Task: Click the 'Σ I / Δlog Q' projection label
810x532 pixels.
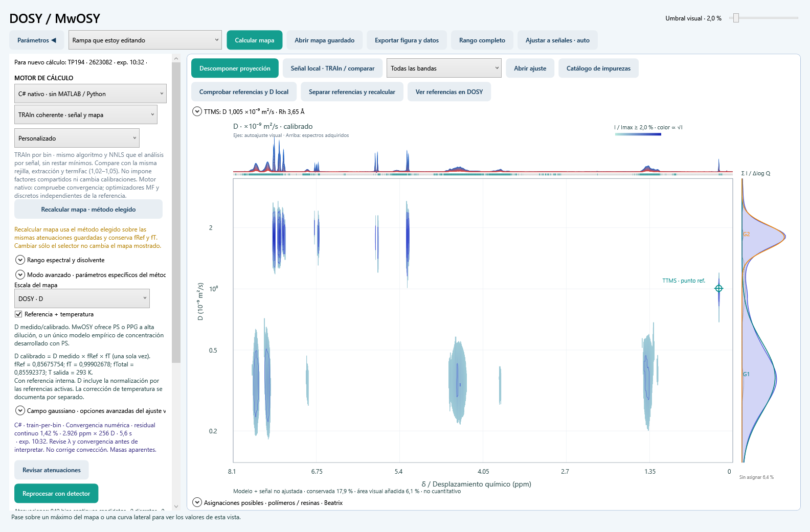Action: [756, 173]
